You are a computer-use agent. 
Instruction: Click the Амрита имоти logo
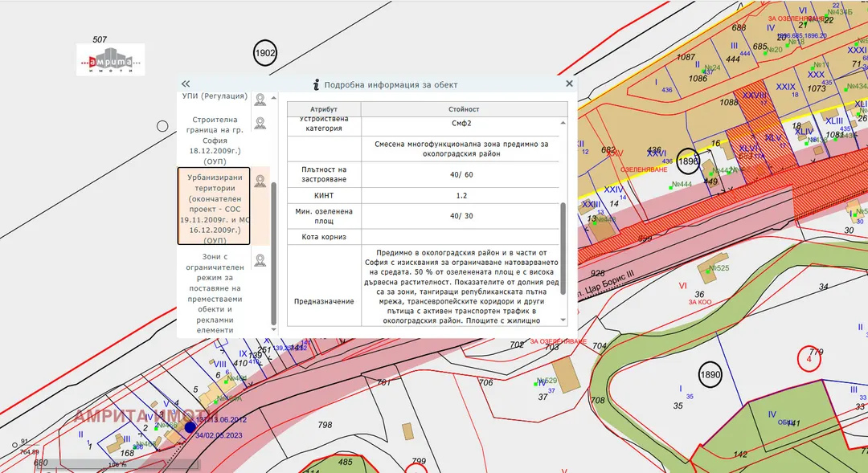pos(111,59)
